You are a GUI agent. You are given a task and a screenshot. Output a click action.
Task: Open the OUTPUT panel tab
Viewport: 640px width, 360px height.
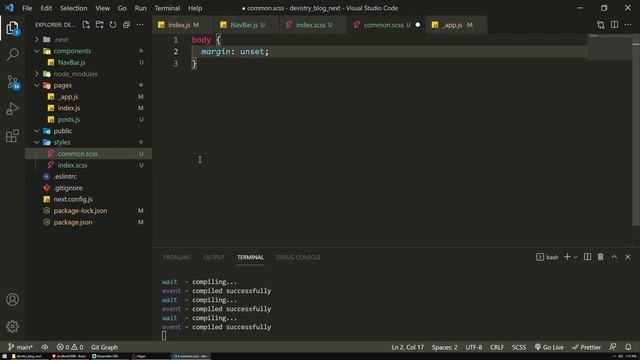pos(214,257)
